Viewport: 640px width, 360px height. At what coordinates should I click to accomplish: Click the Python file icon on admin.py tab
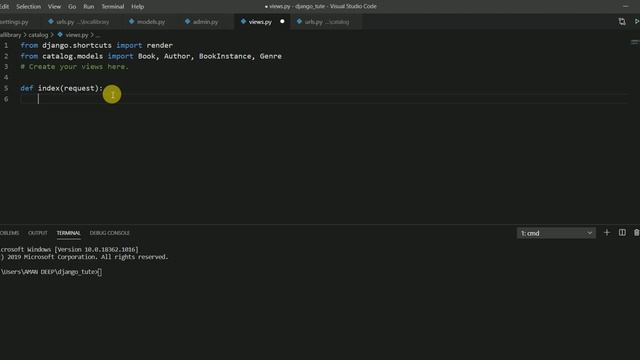[x=187, y=21]
